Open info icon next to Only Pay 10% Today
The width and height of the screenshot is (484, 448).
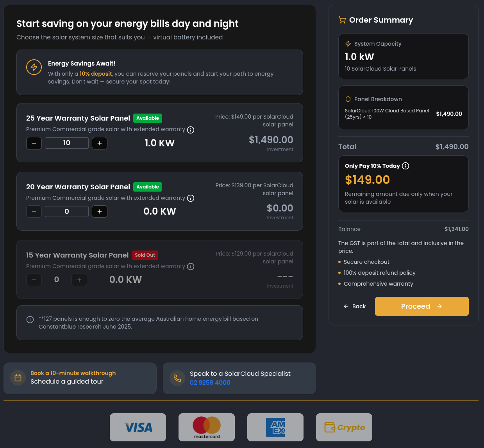pyautogui.click(x=405, y=166)
